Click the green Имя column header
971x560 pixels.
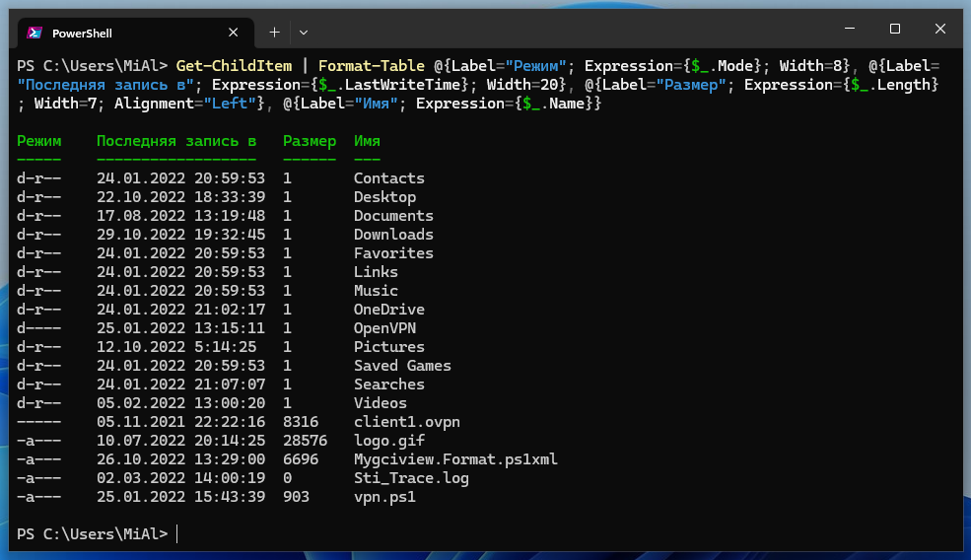[367, 141]
